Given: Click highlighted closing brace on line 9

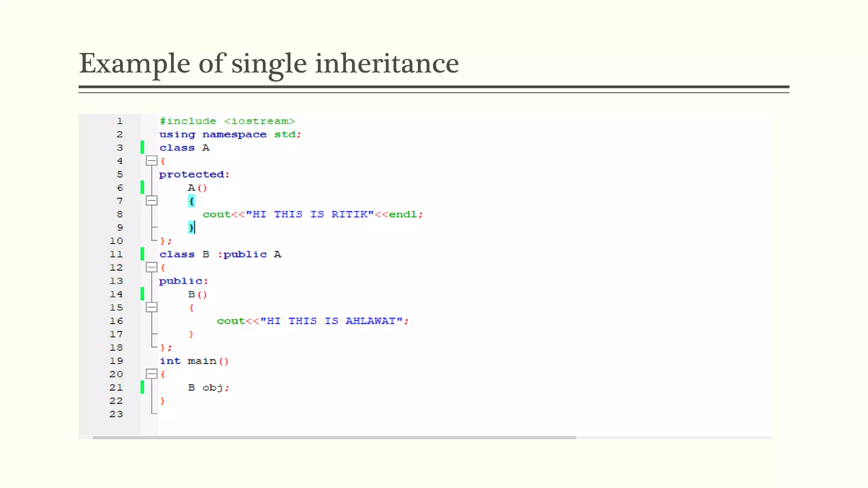Looking at the screenshot, I should point(191,227).
